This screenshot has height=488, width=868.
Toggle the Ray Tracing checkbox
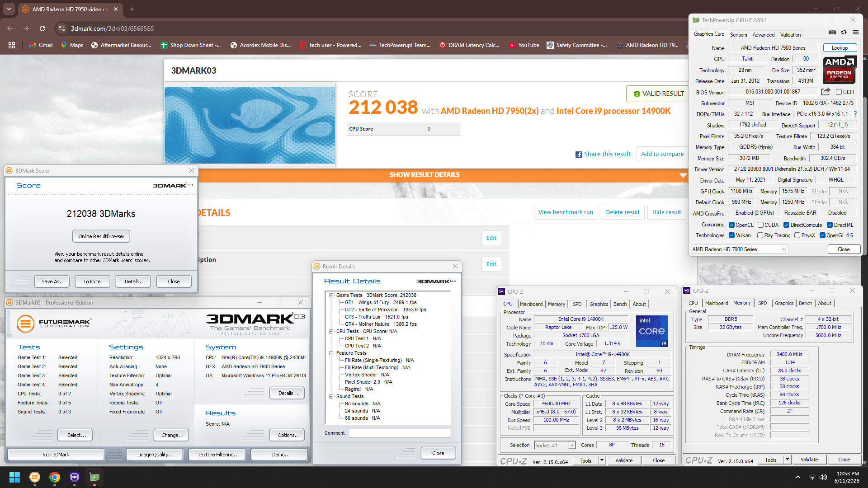point(760,235)
